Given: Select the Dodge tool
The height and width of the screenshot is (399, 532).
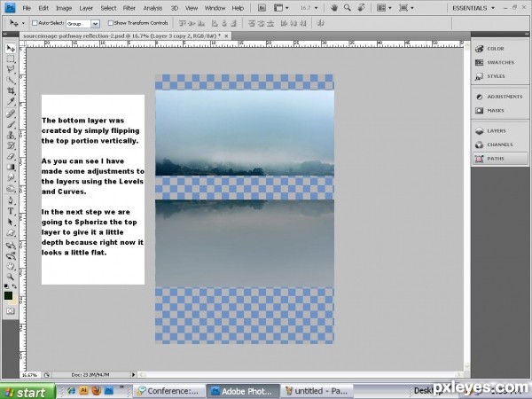Looking at the screenshot, I should [x=11, y=188].
